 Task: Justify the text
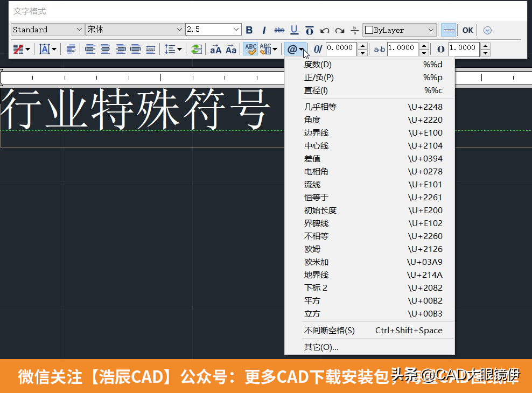click(x=136, y=49)
